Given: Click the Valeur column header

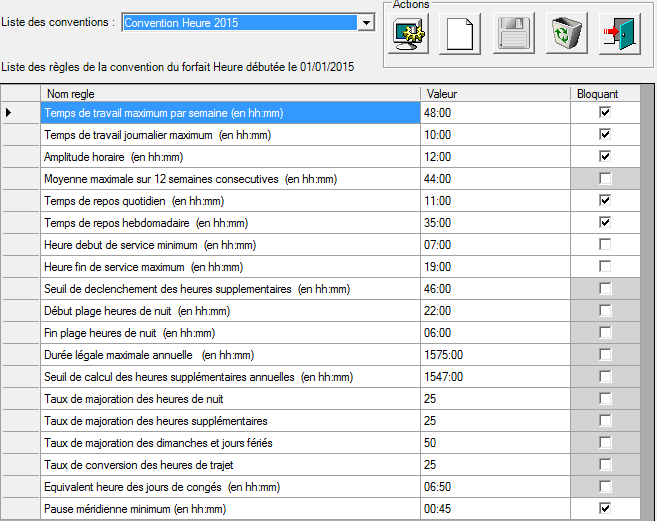Looking at the screenshot, I should (490, 94).
